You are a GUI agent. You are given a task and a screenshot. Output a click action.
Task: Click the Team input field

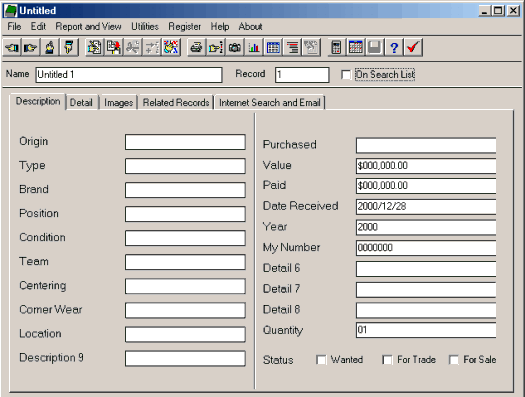185,262
